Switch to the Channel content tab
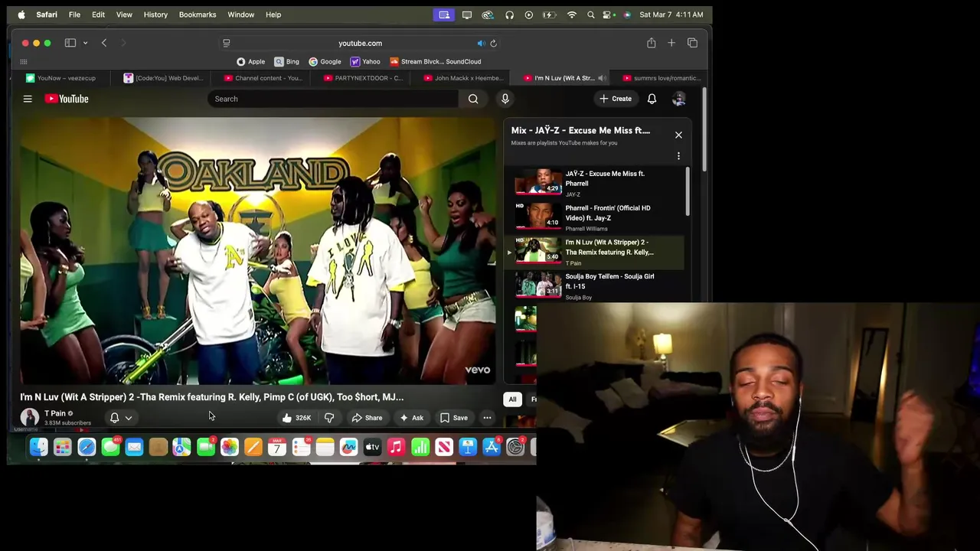980x551 pixels. coord(263,78)
